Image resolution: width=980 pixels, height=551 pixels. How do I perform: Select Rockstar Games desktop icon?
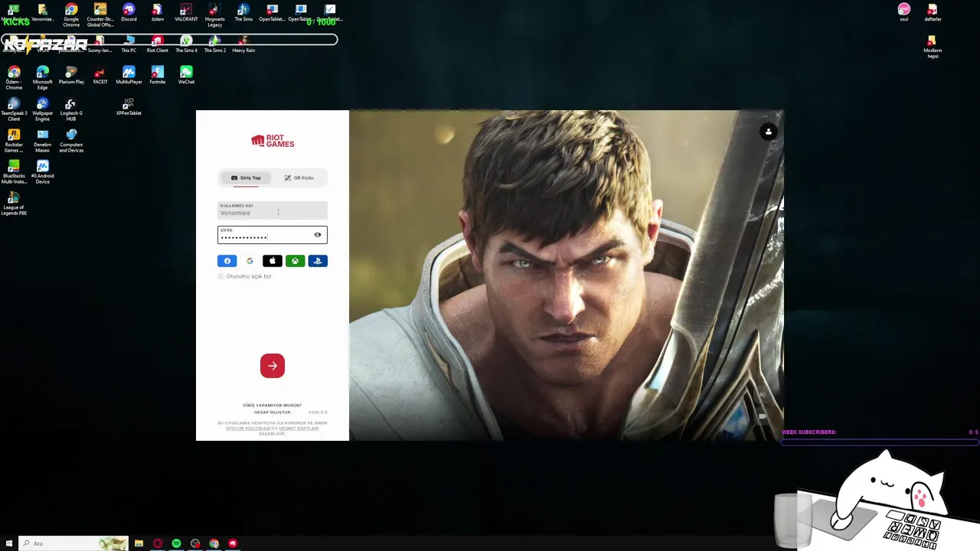14,141
